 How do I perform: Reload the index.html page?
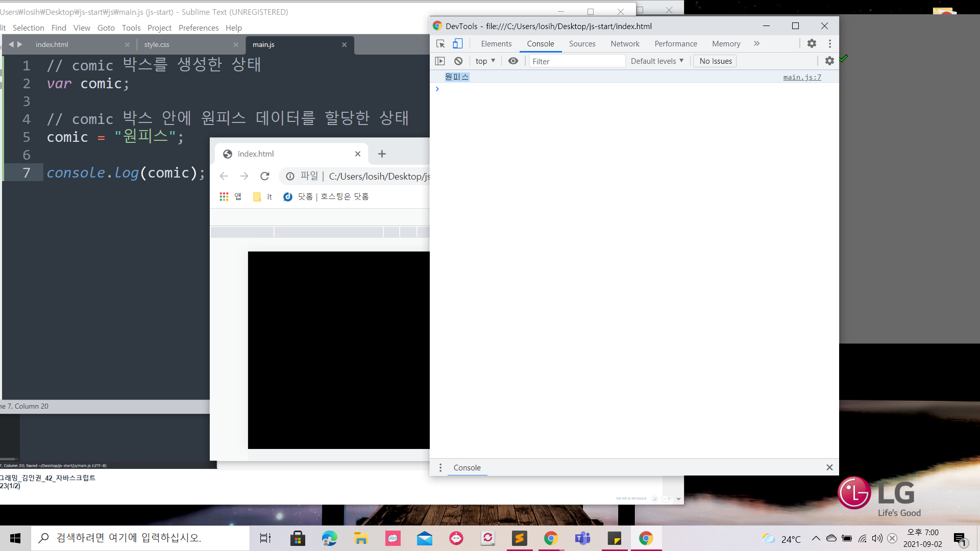click(x=264, y=177)
